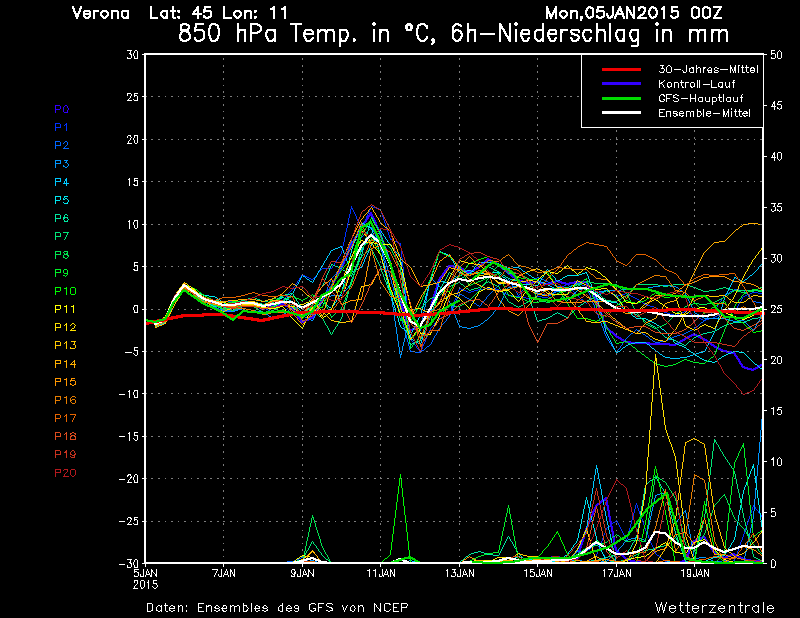
Task: Select the "-25" temperature axis value
Action: coord(128,521)
